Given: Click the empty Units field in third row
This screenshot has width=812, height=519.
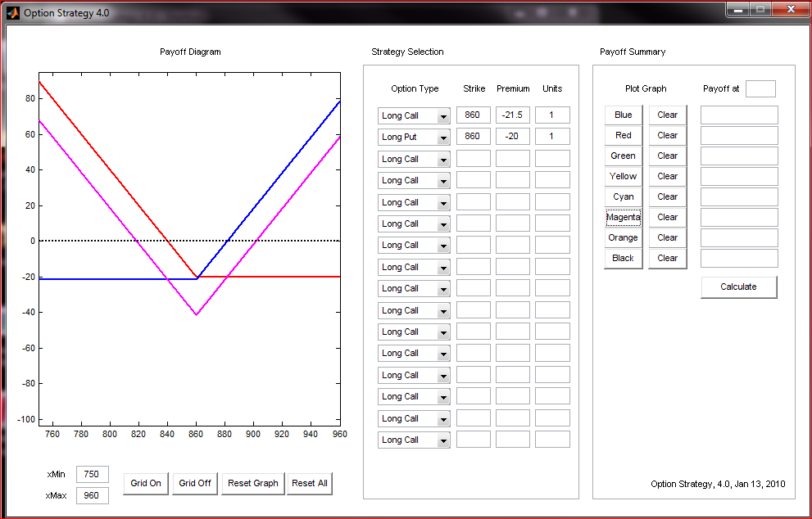Looking at the screenshot, I should 552,158.
